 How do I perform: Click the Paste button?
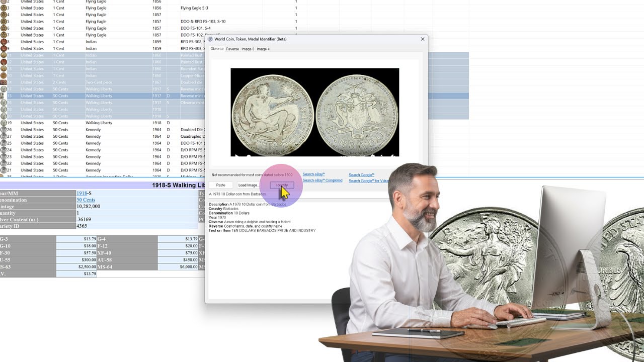tap(220, 185)
